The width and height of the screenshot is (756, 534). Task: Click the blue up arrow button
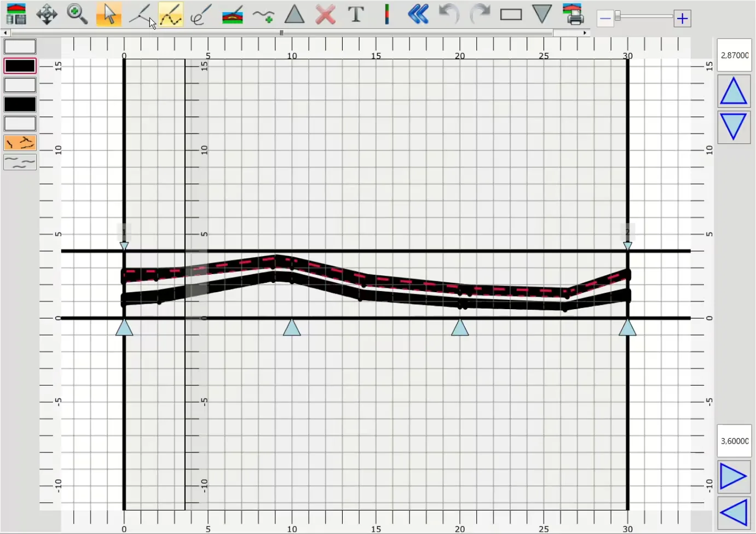(734, 91)
